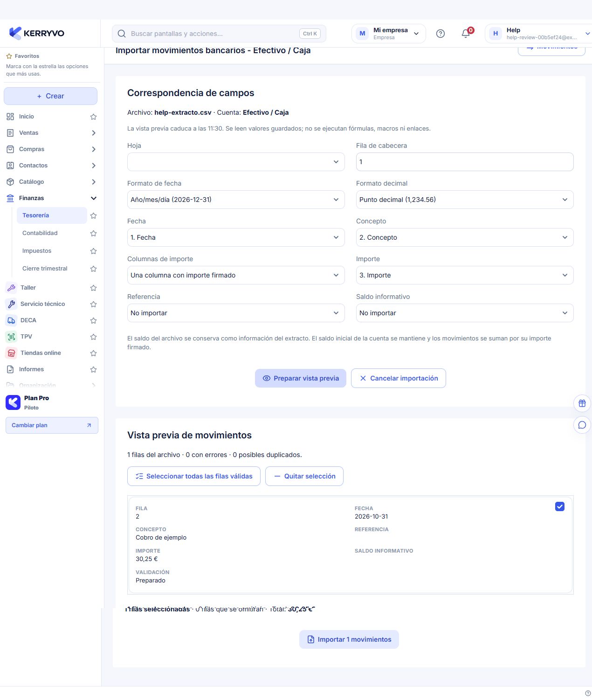Focus the Buscar pantallas y acciones search

219,34
